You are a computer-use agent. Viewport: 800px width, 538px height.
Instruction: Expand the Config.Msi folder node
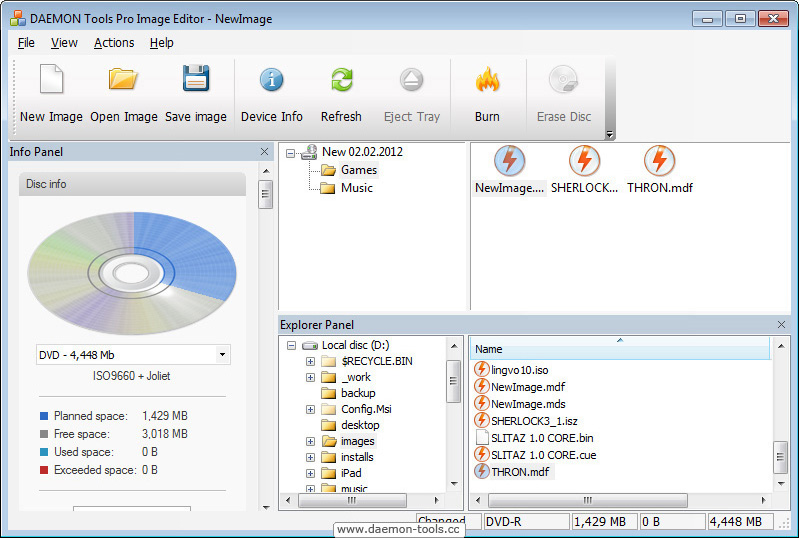coord(310,409)
